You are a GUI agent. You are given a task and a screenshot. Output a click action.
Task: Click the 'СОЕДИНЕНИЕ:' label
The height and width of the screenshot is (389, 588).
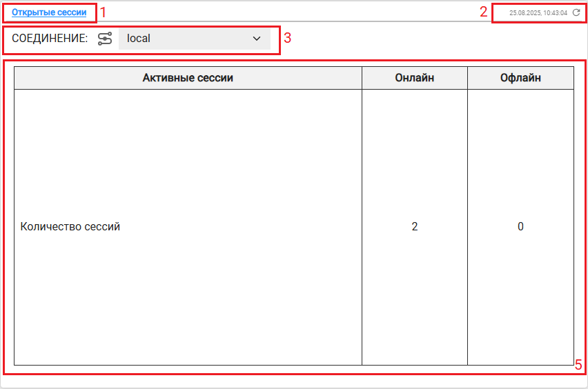pos(50,39)
